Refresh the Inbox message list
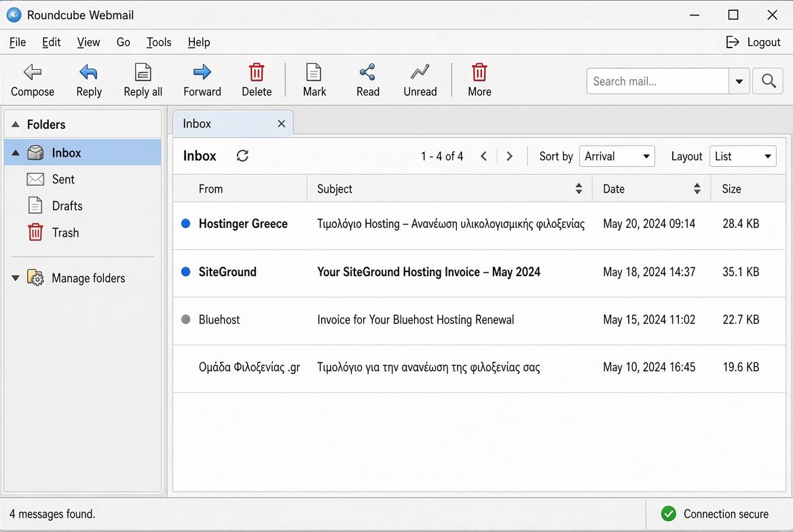Screen dimensions: 793x532 click(x=242, y=156)
